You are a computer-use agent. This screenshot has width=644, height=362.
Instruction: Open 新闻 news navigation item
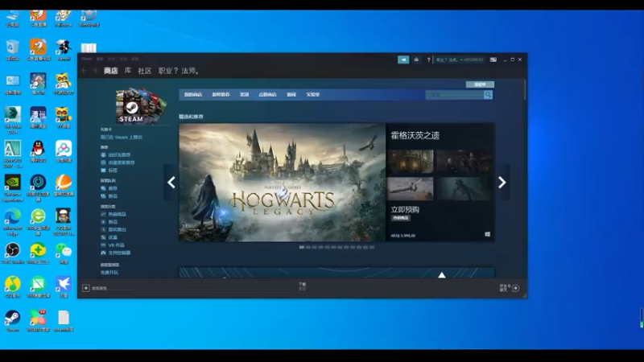coord(291,95)
